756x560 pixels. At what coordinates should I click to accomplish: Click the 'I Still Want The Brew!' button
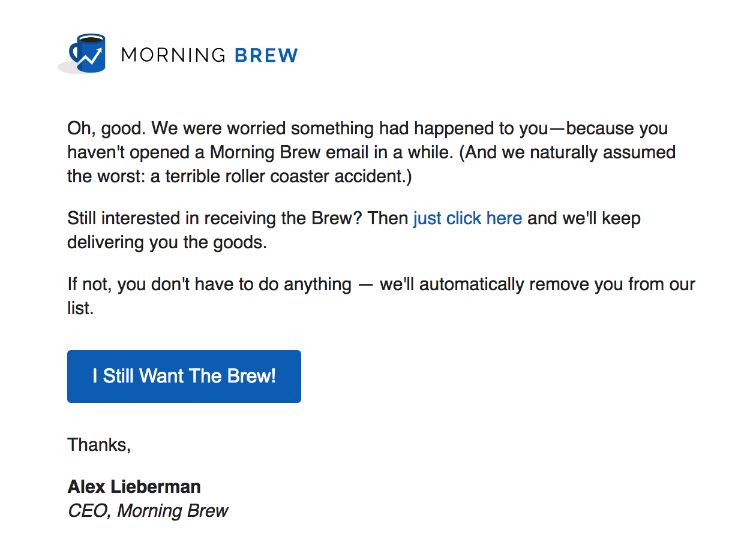point(184,377)
